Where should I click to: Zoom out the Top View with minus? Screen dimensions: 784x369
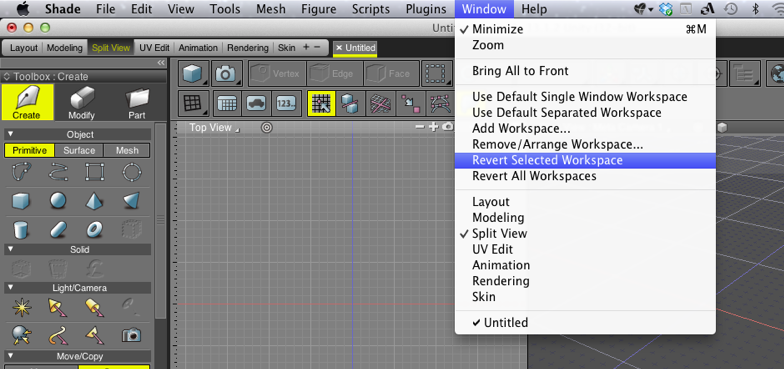click(420, 127)
